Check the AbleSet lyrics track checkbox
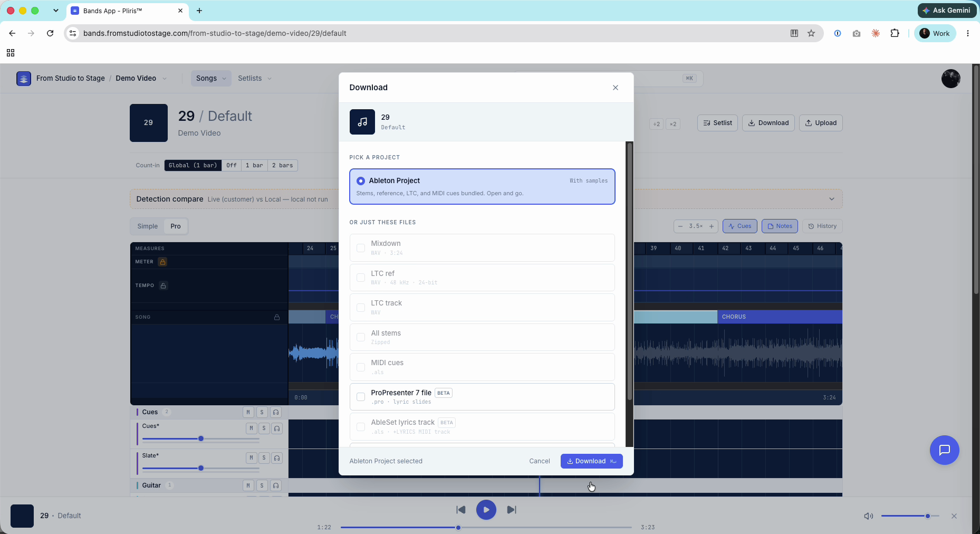 coord(361,427)
